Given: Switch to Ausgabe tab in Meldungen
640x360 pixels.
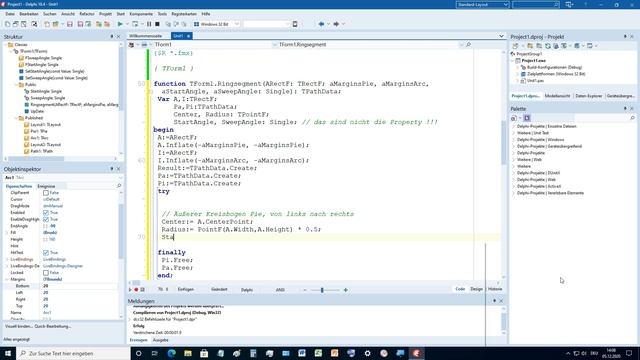Looking at the screenshot, I should (x=160, y=340).
